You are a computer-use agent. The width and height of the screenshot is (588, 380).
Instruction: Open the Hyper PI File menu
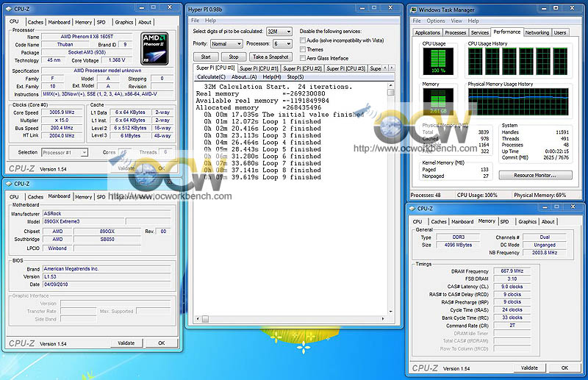pyautogui.click(x=196, y=21)
